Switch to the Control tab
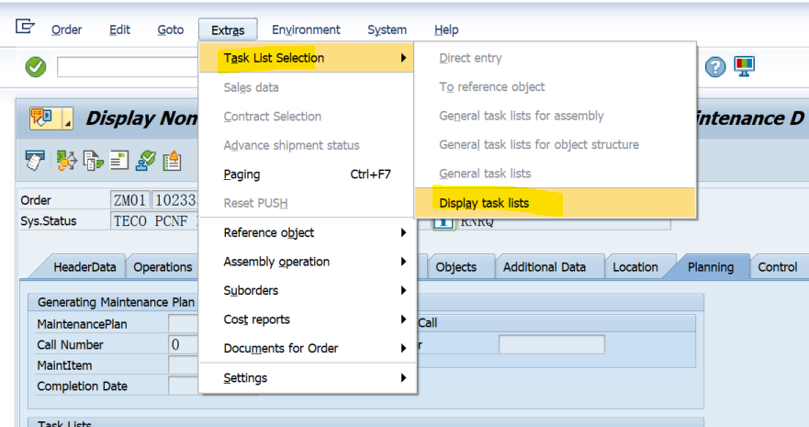The image size is (809, 427). (778, 267)
